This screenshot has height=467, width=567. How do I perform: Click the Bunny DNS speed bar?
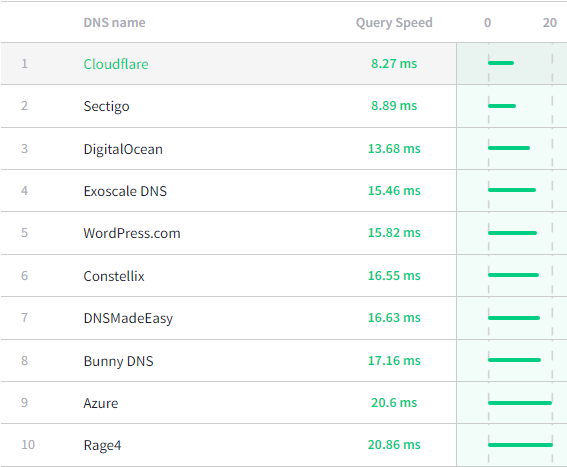pos(514,360)
